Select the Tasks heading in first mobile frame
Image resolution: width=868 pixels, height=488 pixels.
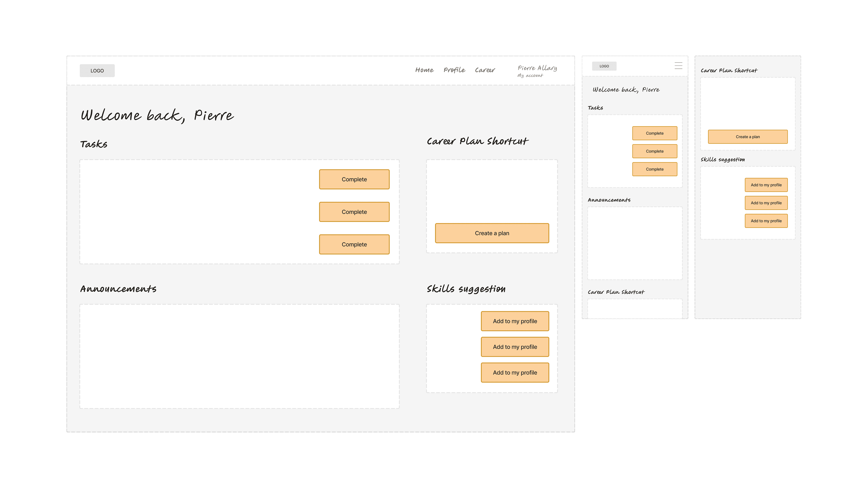point(595,108)
